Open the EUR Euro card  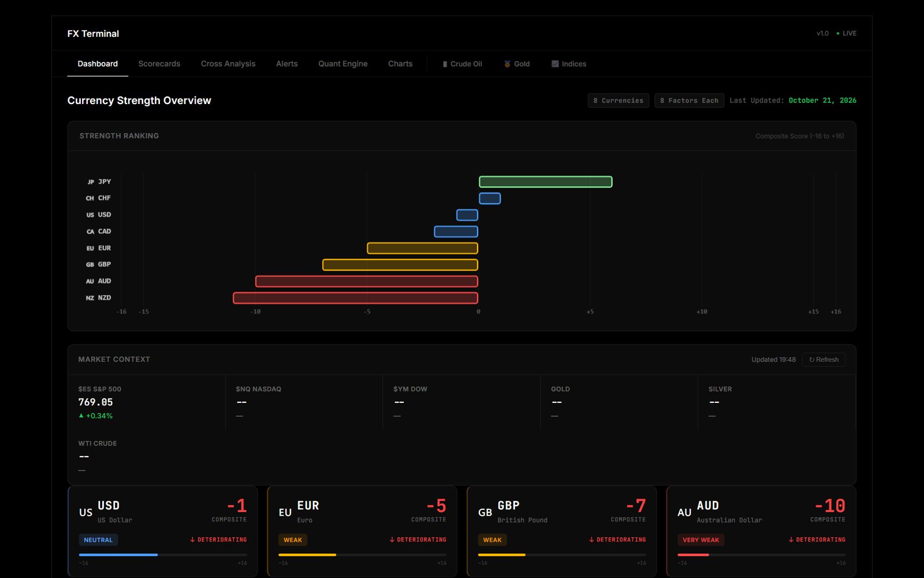[362, 531]
